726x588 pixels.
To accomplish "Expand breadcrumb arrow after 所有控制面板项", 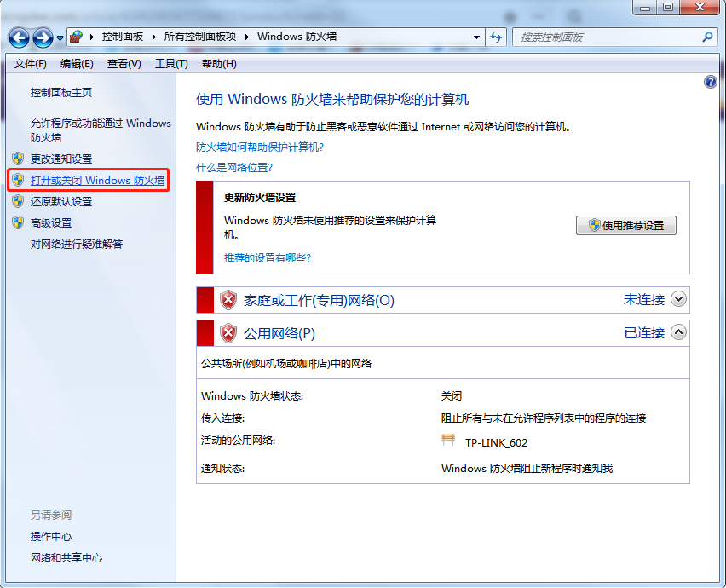I will [247, 37].
